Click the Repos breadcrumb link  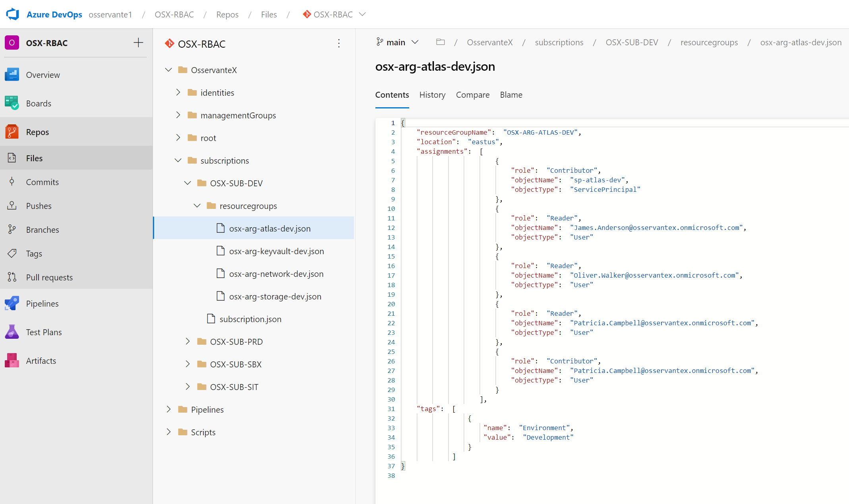(227, 15)
